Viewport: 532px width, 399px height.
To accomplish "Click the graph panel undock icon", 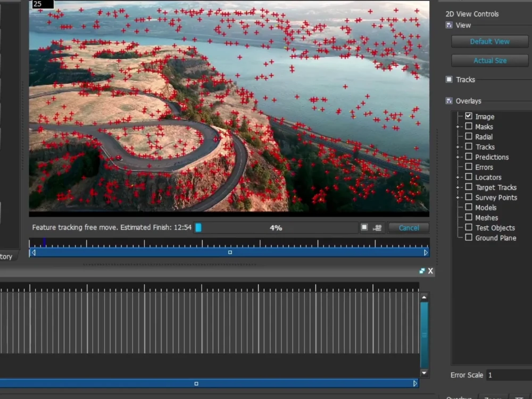I will pos(422,271).
